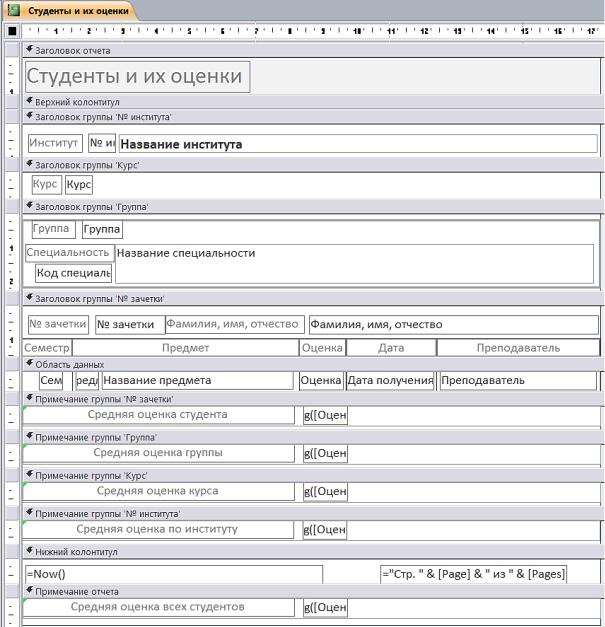Select the 'Примечание группы Группа' section bar
The image size is (605, 627).
pyautogui.click(x=313, y=437)
